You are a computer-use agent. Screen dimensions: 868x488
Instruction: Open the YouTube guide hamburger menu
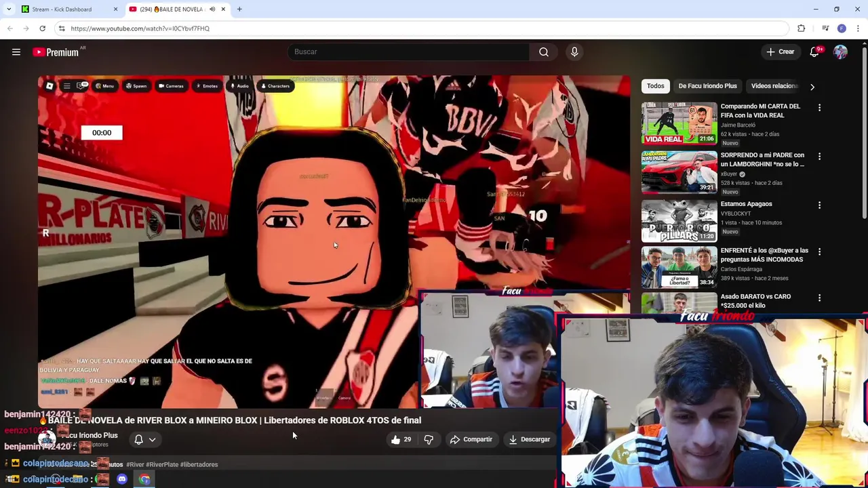16,52
